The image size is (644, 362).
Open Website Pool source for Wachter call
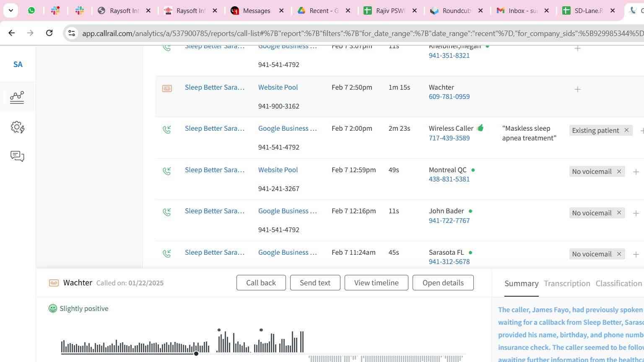point(278,87)
